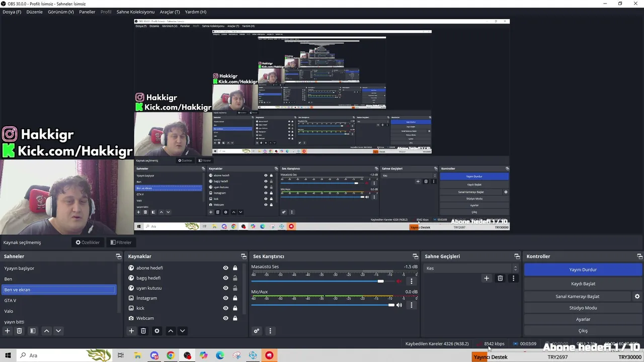Screen dimensions: 644x362
Task: Undock the Kaynaklar panel
Action: pos(244,256)
